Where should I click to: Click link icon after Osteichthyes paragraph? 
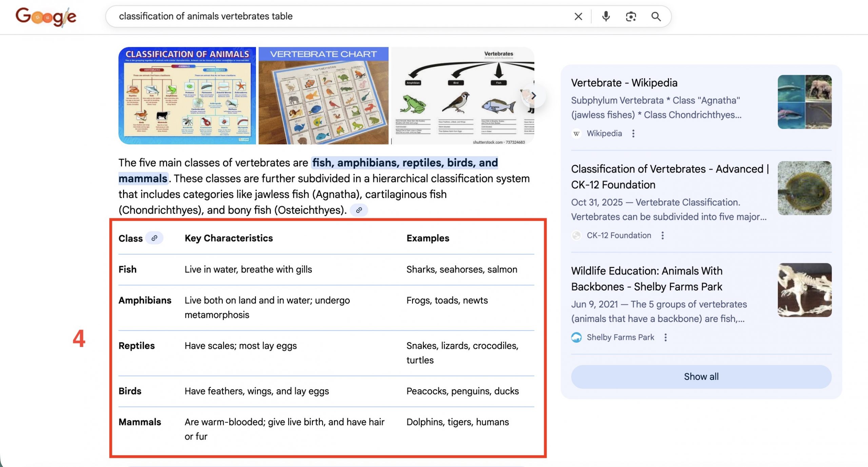(359, 210)
